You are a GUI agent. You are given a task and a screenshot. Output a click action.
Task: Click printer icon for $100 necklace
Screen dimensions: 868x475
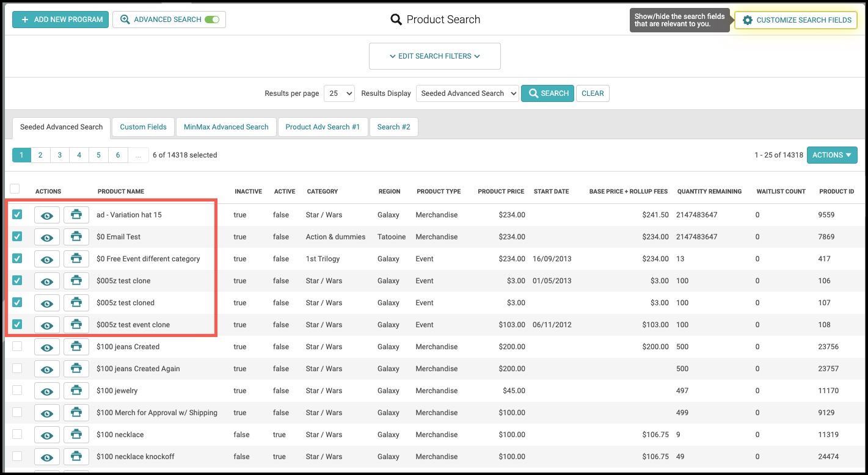pyautogui.click(x=76, y=435)
